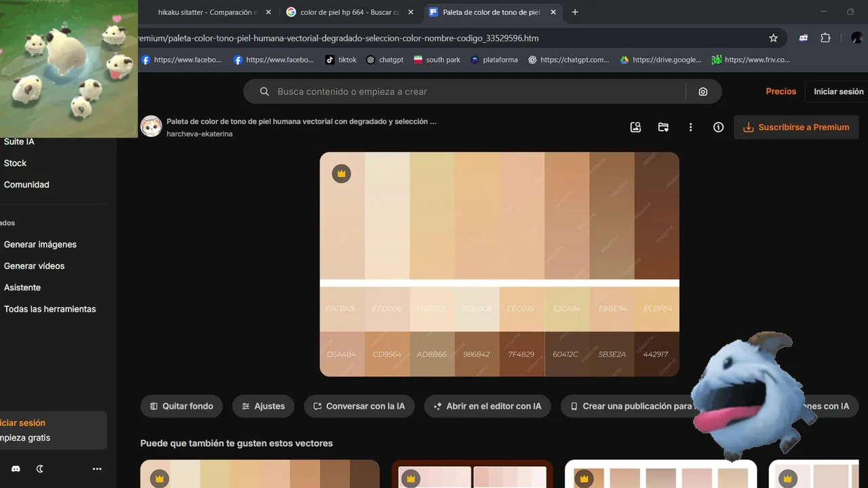868x488 pixels.
Task: Click the 7F4829 color swatch
Action: [521, 354]
